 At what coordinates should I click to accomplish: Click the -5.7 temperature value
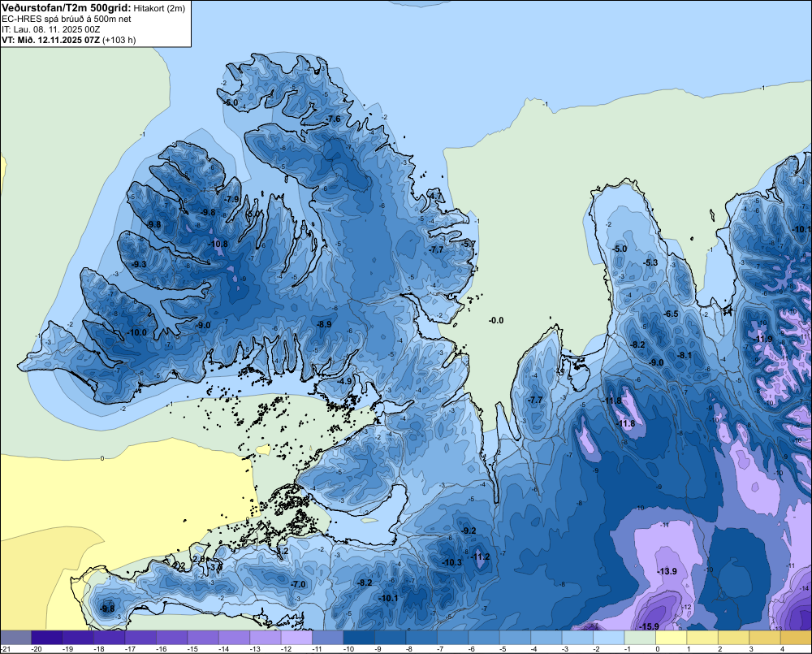pos(469,244)
